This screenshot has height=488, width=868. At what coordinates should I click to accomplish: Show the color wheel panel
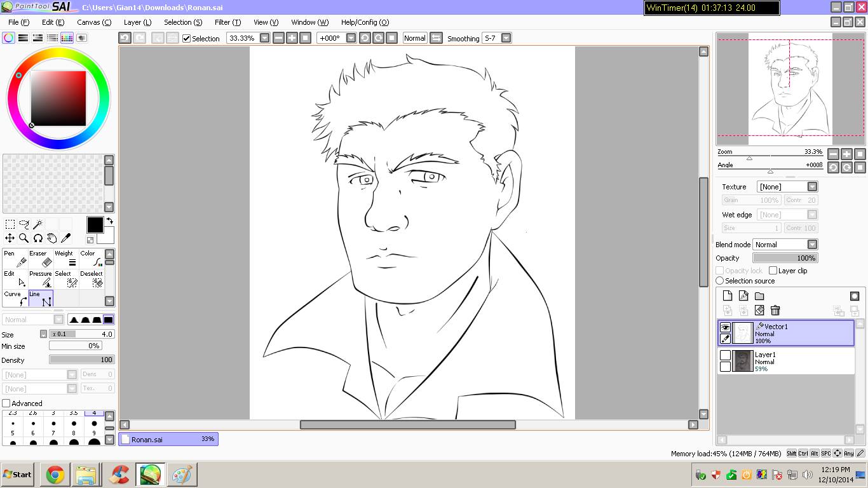click(9, 38)
